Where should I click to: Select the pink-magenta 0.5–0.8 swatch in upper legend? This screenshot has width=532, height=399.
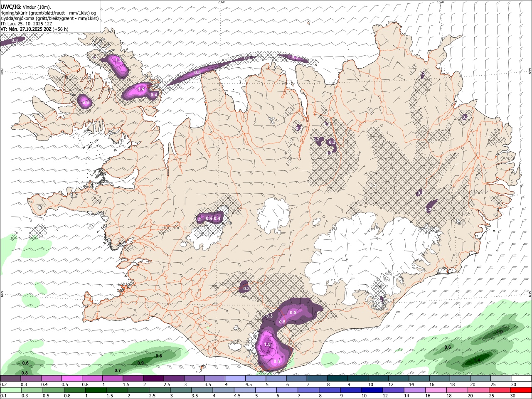click(x=71, y=379)
